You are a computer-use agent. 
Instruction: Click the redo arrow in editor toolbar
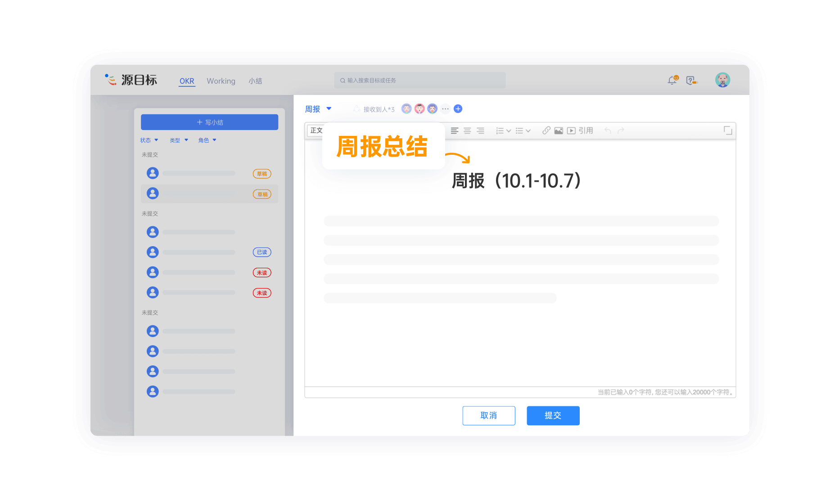point(621,130)
